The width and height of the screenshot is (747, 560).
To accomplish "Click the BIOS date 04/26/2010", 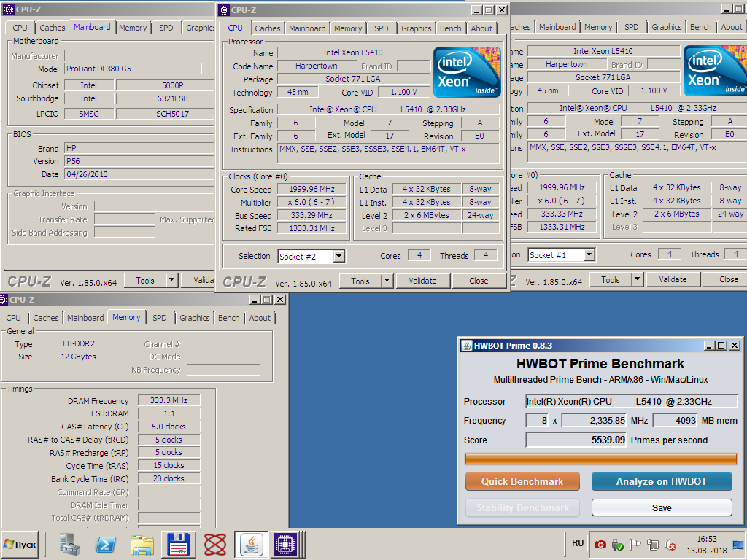I will tap(139, 174).
